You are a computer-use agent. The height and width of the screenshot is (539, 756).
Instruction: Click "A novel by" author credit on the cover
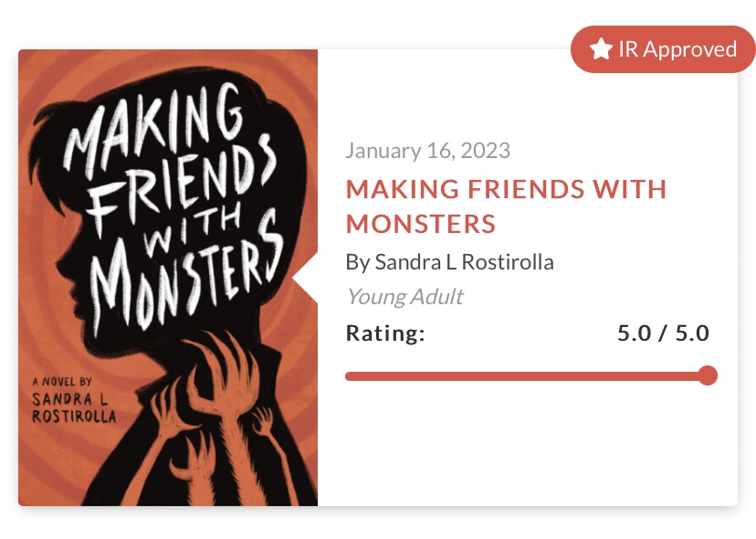61,382
